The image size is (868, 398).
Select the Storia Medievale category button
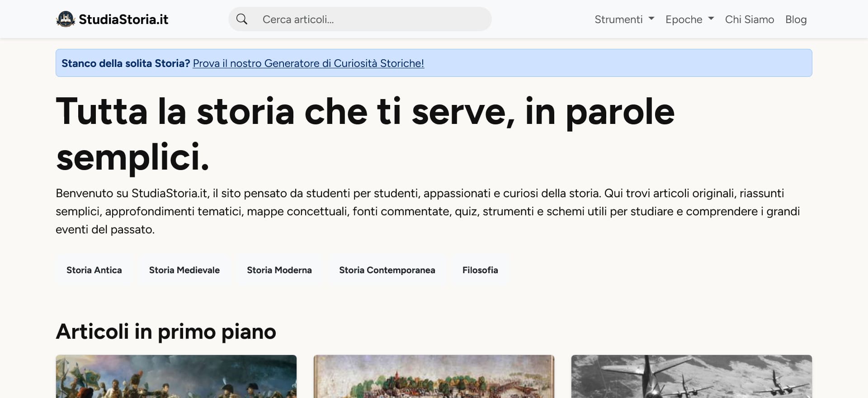point(184,270)
